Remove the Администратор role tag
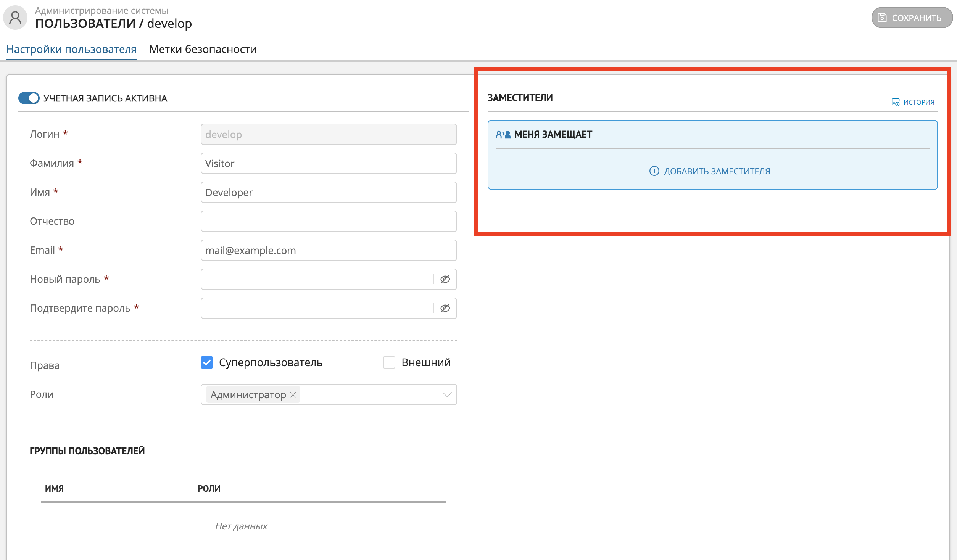The height and width of the screenshot is (560, 957). 293,394
